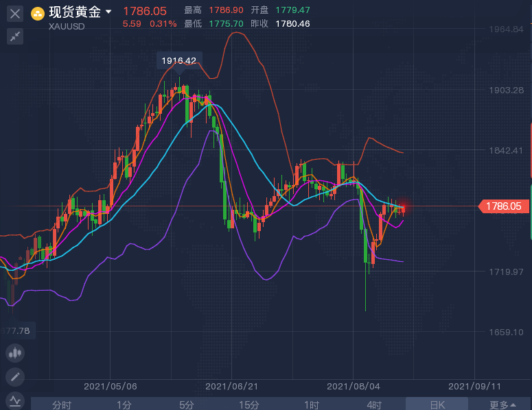Click the XAUUSD symbol code
Screen dimensions: 532x410
tap(67, 27)
